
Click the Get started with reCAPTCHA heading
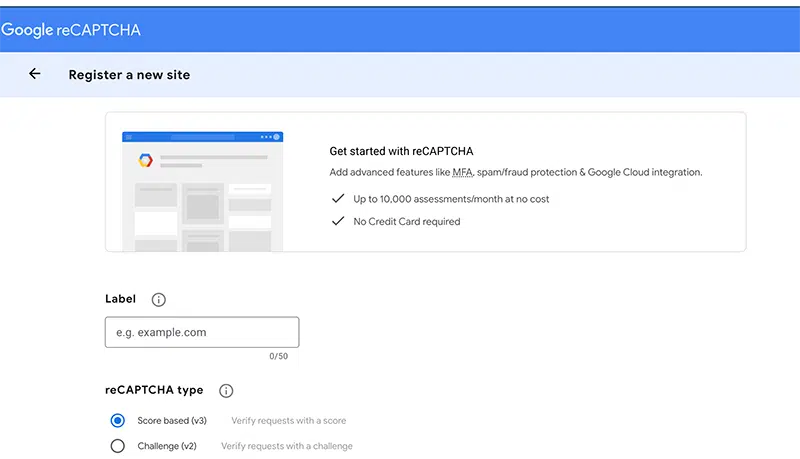(x=401, y=152)
